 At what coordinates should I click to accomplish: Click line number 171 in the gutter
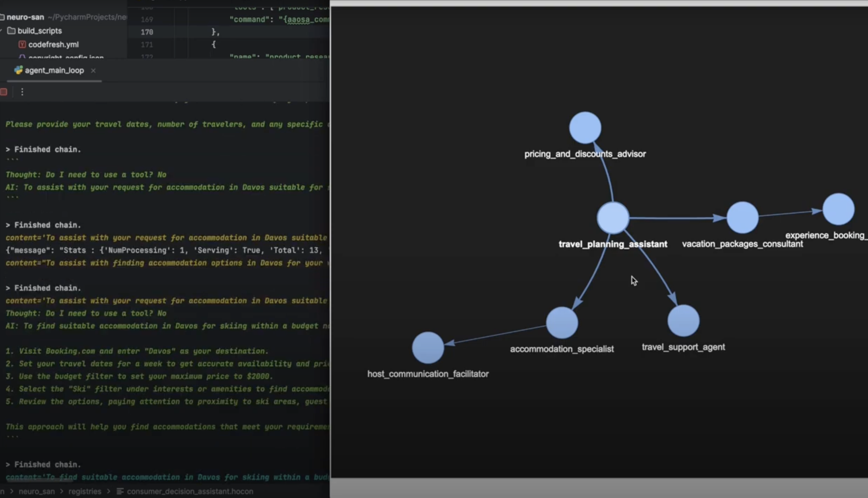click(147, 44)
